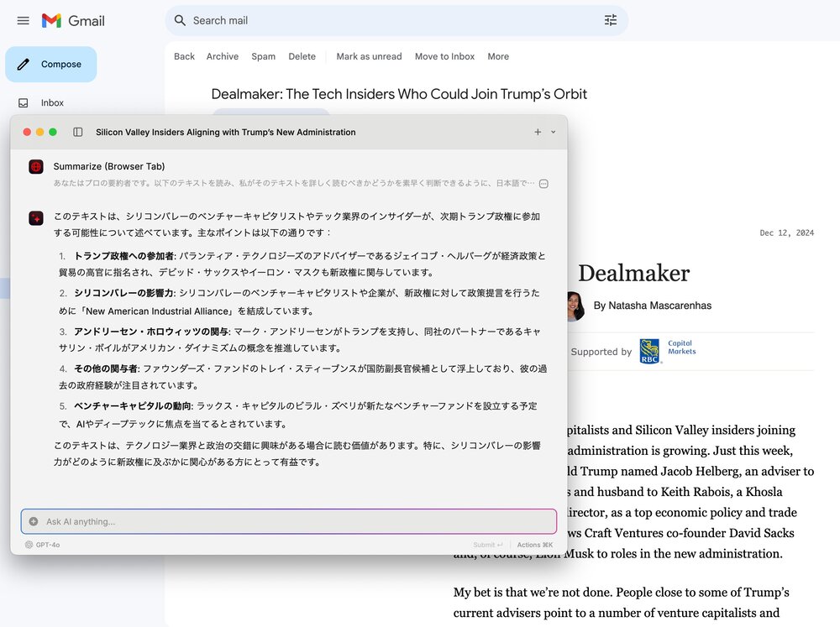Delete the open email
The height and width of the screenshot is (627, 840).
tap(302, 56)
